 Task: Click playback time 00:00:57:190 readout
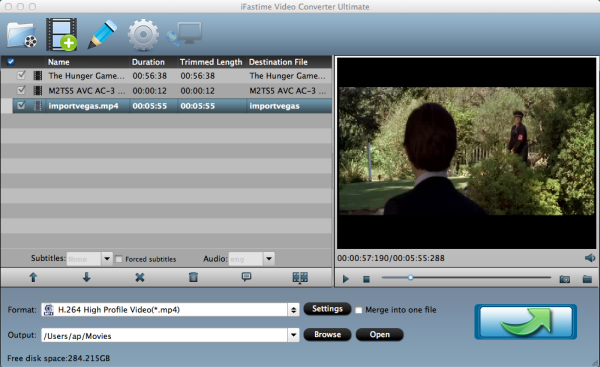point(362,258)
